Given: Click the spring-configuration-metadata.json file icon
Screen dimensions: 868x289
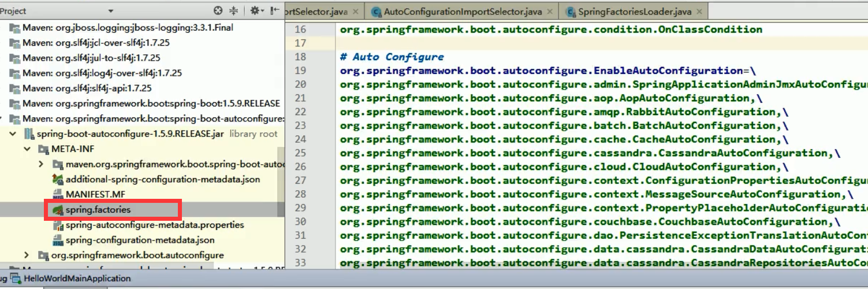Looking at the screenshot, I should 58,240.
